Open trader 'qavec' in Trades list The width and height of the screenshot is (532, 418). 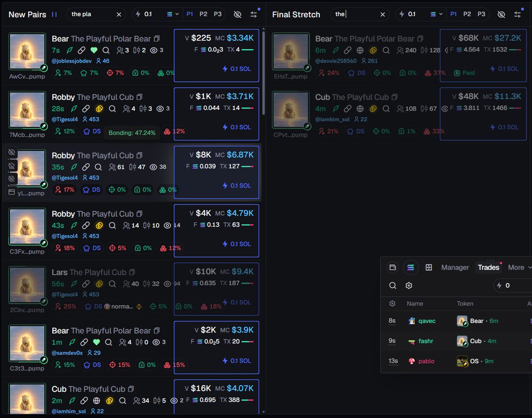[x=426, y=321]
